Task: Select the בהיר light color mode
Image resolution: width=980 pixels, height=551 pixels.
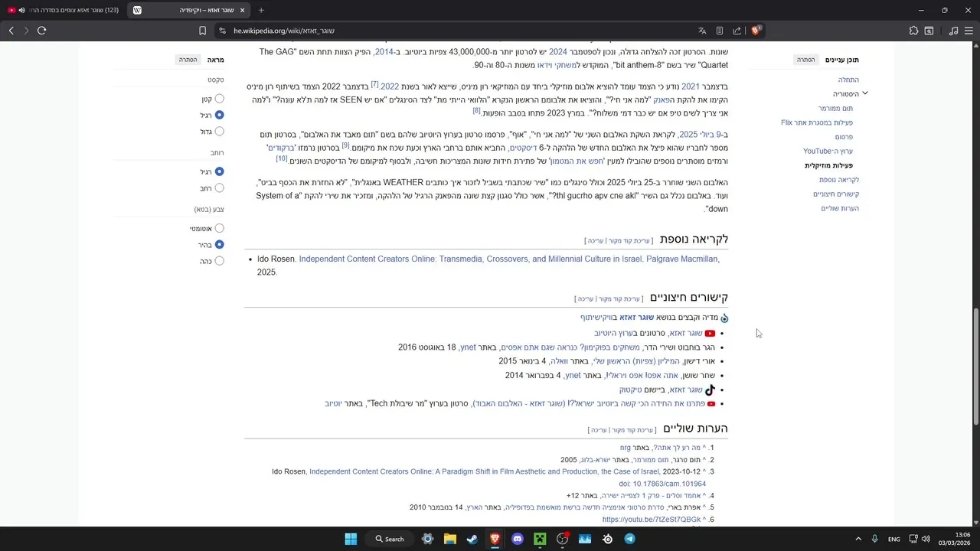Action: pyautogui.click(x=219, y=245)
